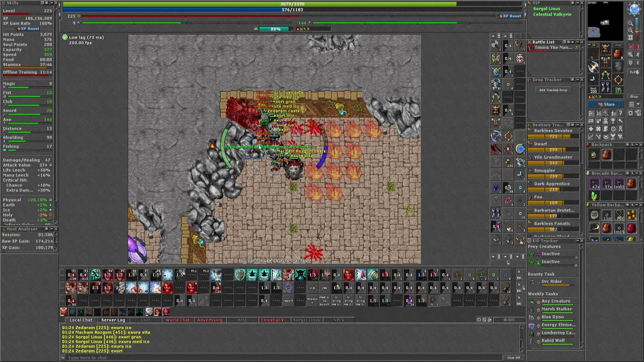The width and height of the screenshot is (644, 362).
Task: Open the Advertising chat tab
Action: tap(210, 320)
